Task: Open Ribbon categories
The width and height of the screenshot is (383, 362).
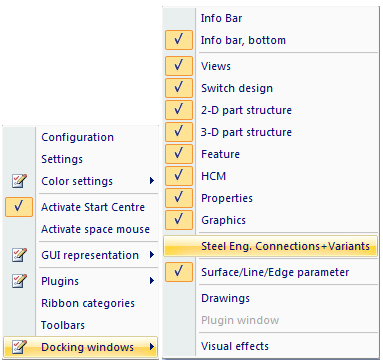Action: tap(88, 303)
